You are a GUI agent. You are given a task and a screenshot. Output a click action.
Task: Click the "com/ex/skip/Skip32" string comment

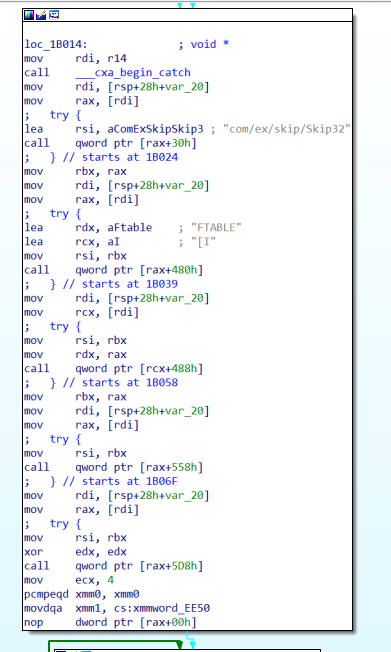pyautogui.click(x=287, y=129)
